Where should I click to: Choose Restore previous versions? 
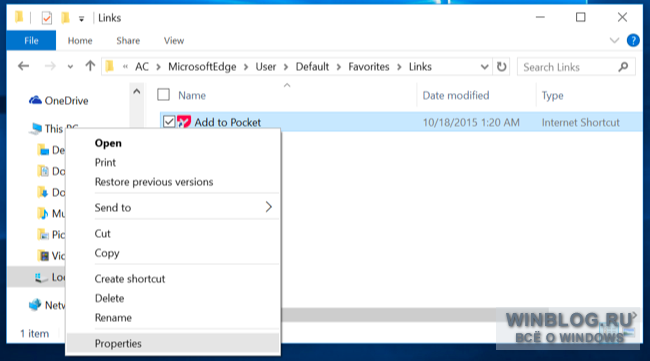pyautogui.click(x=173, y=182)
